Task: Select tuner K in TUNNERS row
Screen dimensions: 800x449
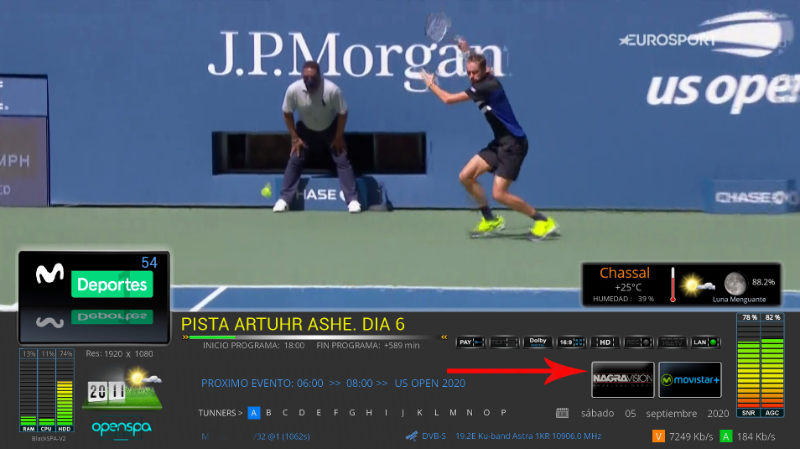Action: pos(419,413)
